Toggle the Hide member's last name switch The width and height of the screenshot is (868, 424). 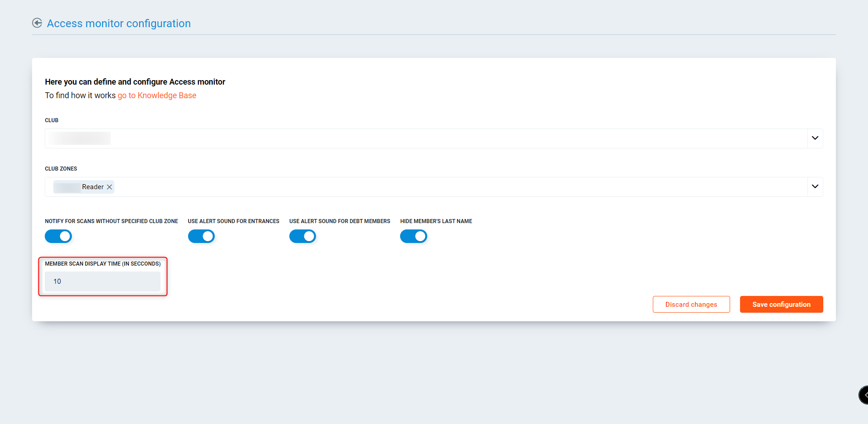click(413, 236)
